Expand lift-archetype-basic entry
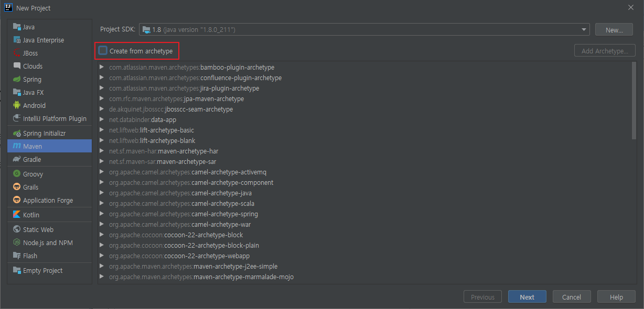 pos(102,130)
